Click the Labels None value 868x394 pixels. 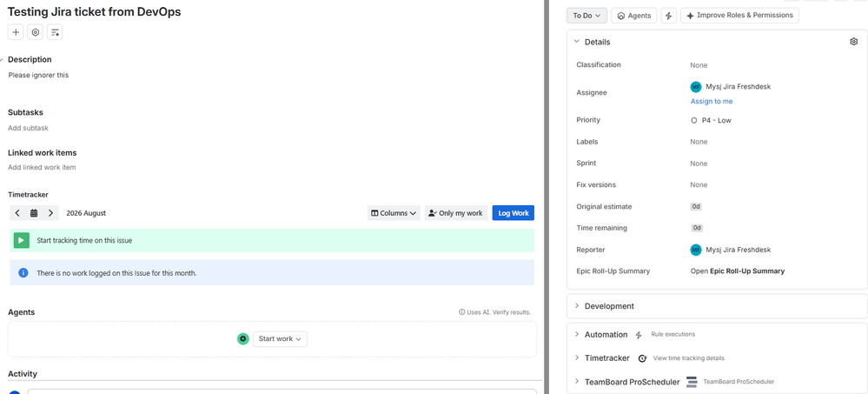[x=699, y=142]
